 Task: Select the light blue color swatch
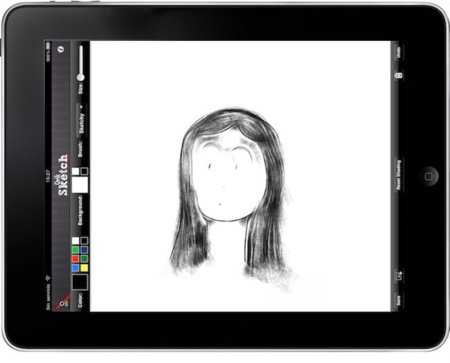[76, 268]
